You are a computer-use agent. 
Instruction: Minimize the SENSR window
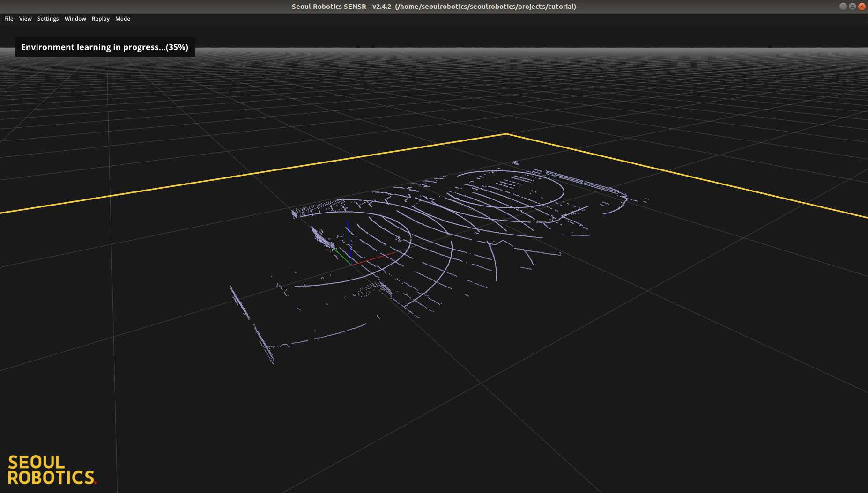843,7
